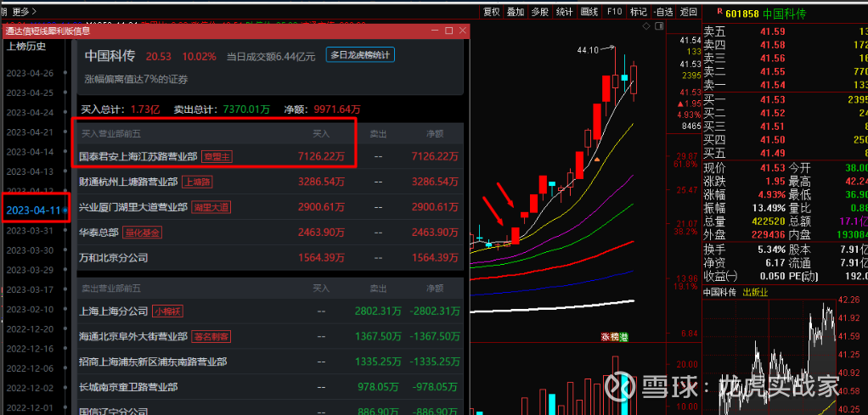Remove stock via -自选 button
This screenshot has height=415, width=868.
663,12
